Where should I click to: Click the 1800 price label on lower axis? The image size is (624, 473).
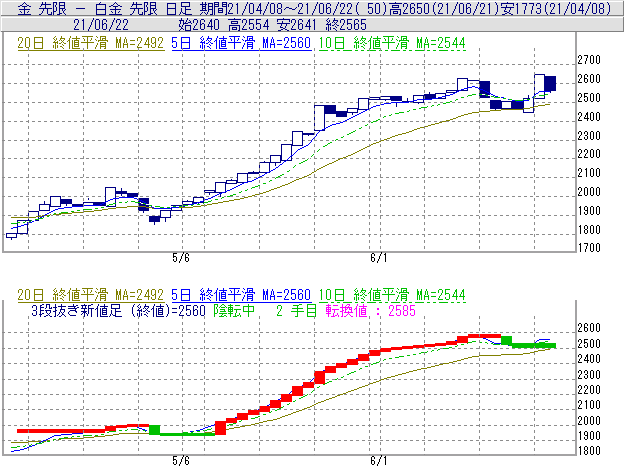tap(589, 451)
